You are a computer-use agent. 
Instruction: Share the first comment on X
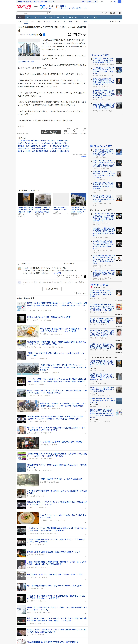click(85, 276)
